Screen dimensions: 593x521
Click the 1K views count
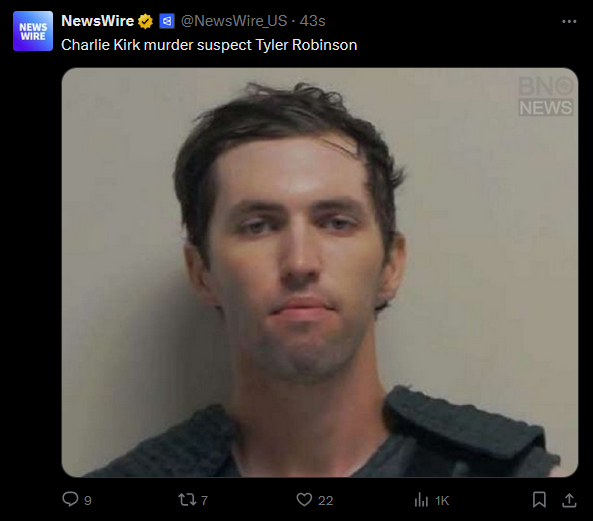442,501
